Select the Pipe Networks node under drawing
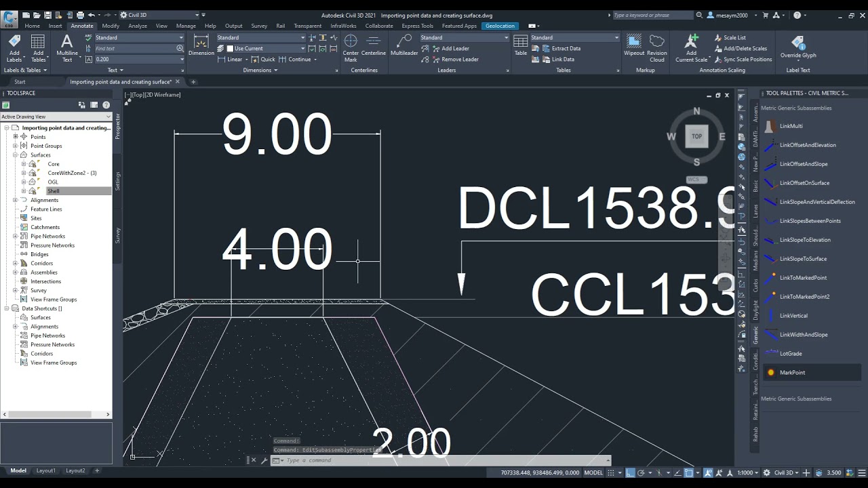 48,237
